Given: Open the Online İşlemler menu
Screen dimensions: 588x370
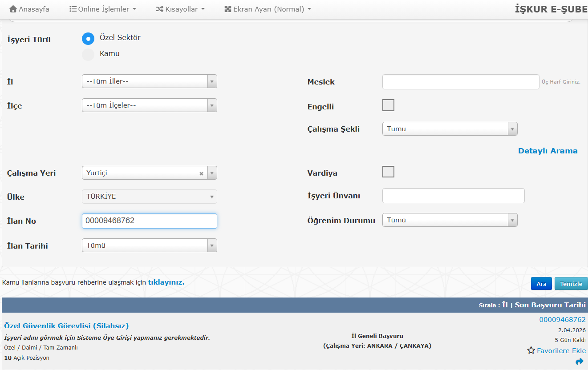Looking at the screenshot, I should click(103, 9).
